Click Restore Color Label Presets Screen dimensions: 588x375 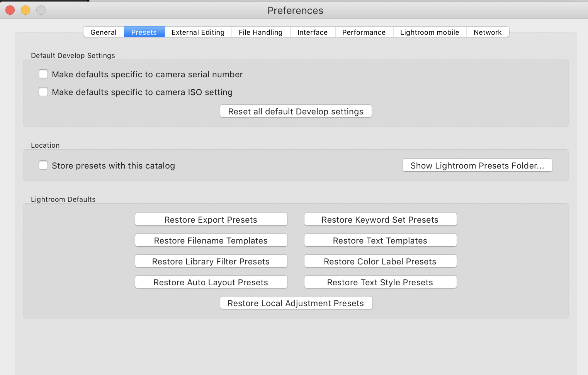coord(381,261)
